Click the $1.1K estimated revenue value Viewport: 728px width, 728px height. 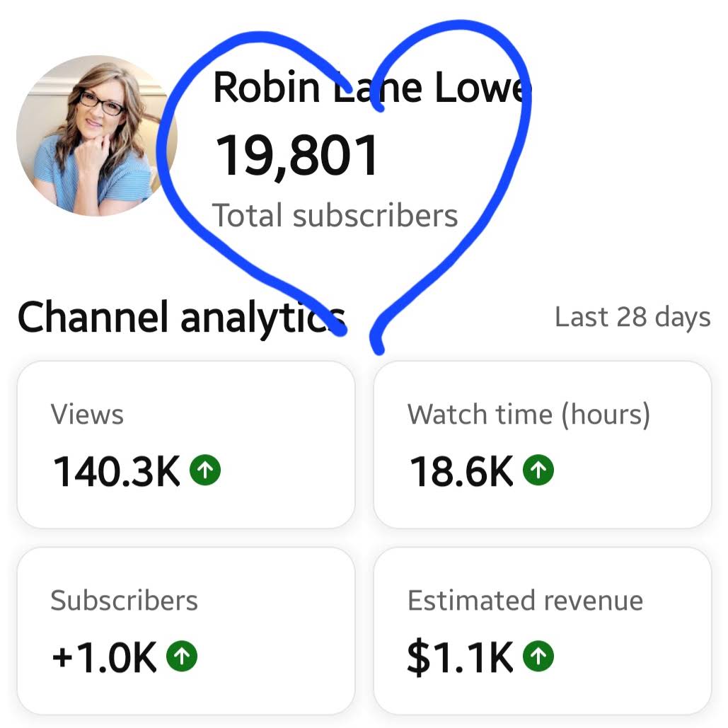[460, 657]
